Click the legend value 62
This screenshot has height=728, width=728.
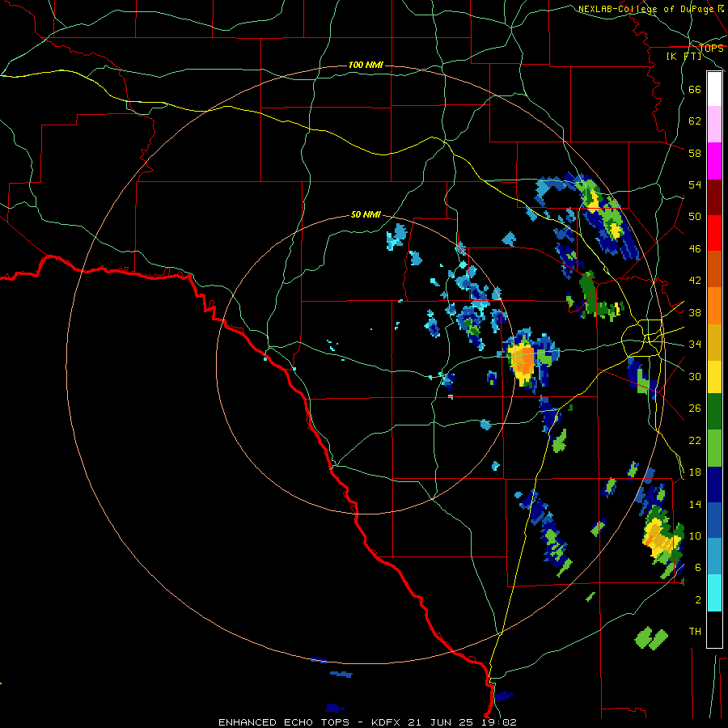pyautogui.click(x=695, y=121)
